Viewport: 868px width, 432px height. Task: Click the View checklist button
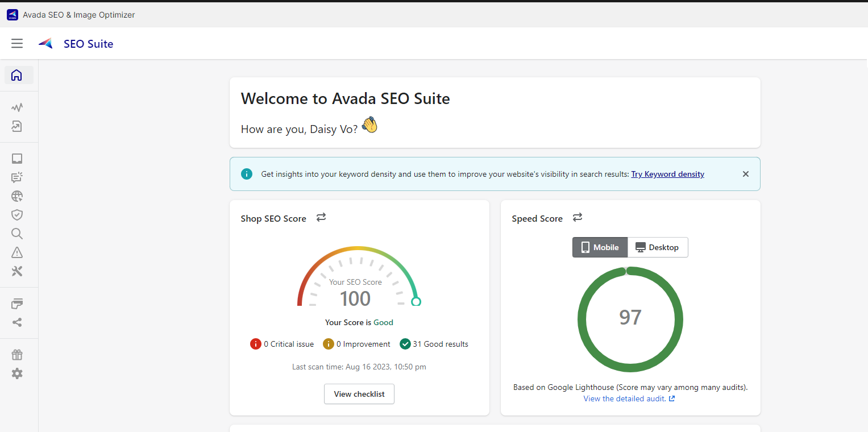[359, 394]
